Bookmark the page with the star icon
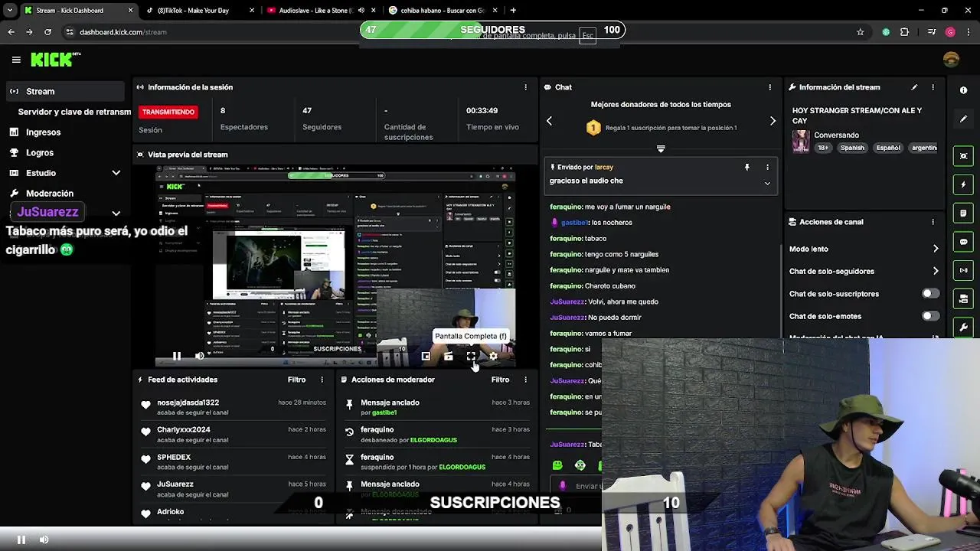 pyautogui.click(x=860, y=32)
